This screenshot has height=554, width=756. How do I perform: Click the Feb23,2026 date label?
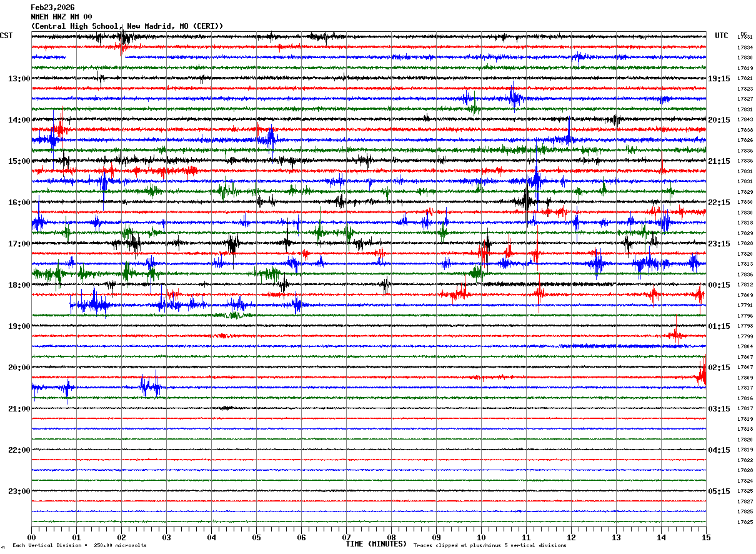click(52, 8)
